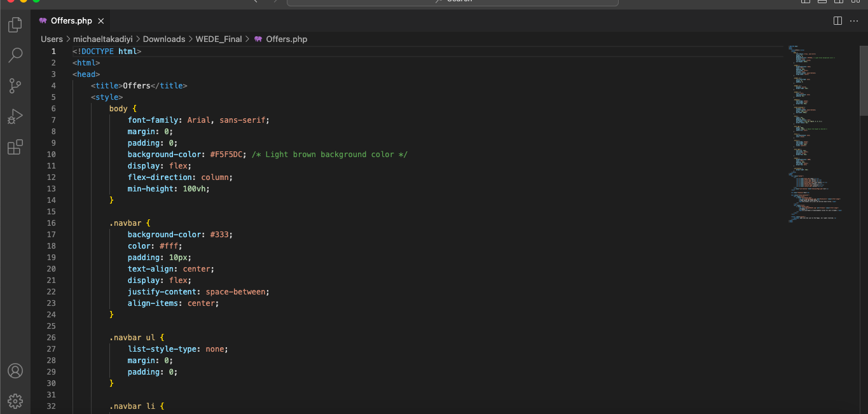Click padding: 0 on line 29
The image size is (868, 414).
tap(153, 372)
